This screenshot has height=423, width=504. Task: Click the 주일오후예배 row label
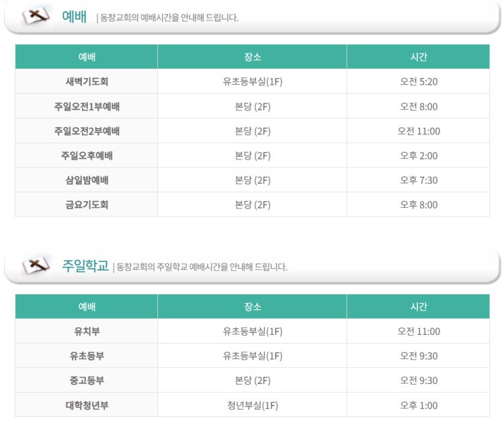point(87,156)
